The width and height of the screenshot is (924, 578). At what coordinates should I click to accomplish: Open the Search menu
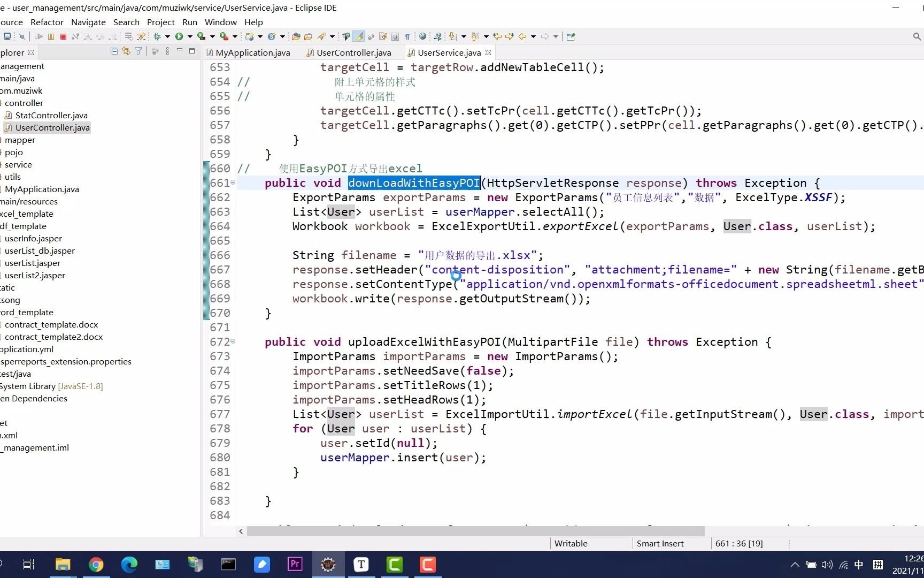pos(126,22)
